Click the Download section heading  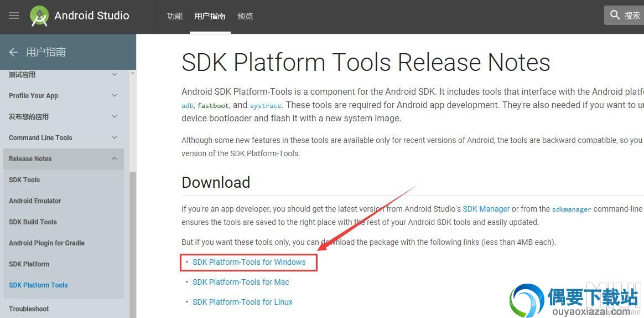(x=216, y=182)
